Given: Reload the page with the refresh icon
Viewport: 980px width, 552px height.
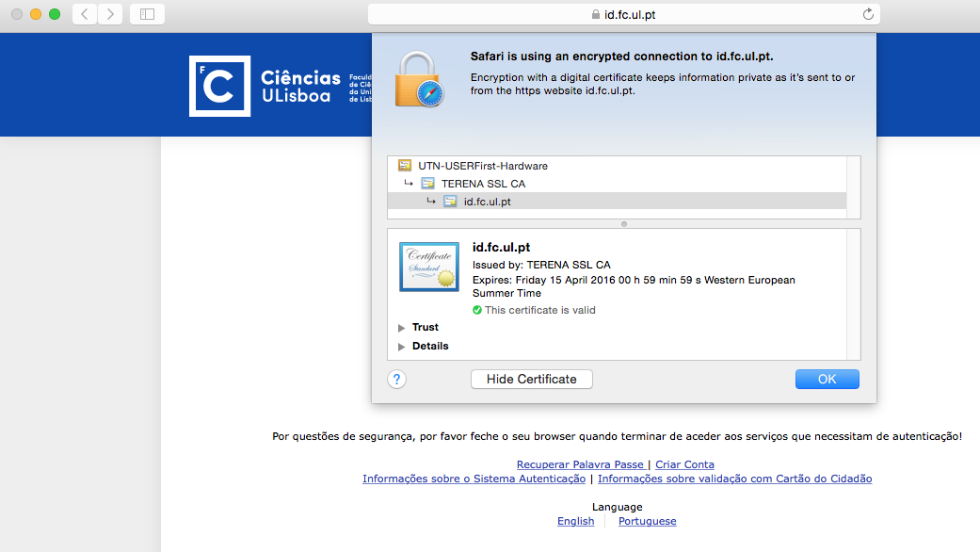Looking at the screenshot, I should (x=867, y=14).
